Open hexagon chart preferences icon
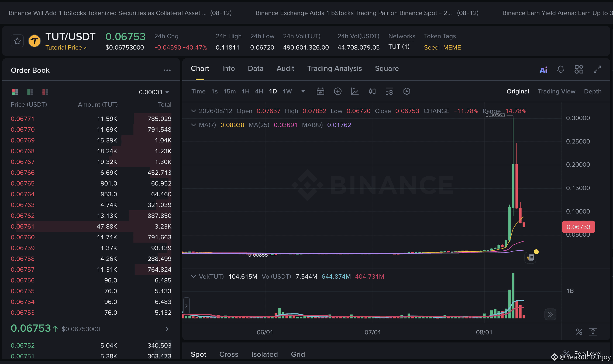The height and width of the screenshot is (364, 613). [407, 91]
